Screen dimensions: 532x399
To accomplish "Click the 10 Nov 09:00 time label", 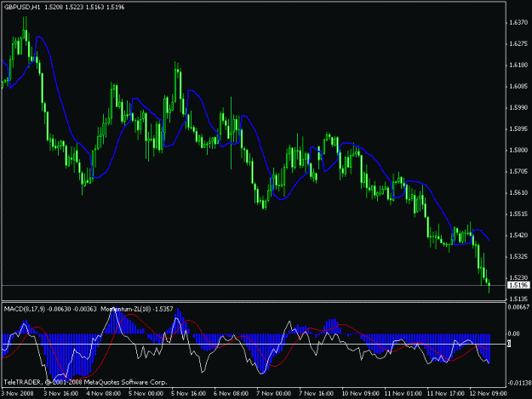I will pos(360,394).
